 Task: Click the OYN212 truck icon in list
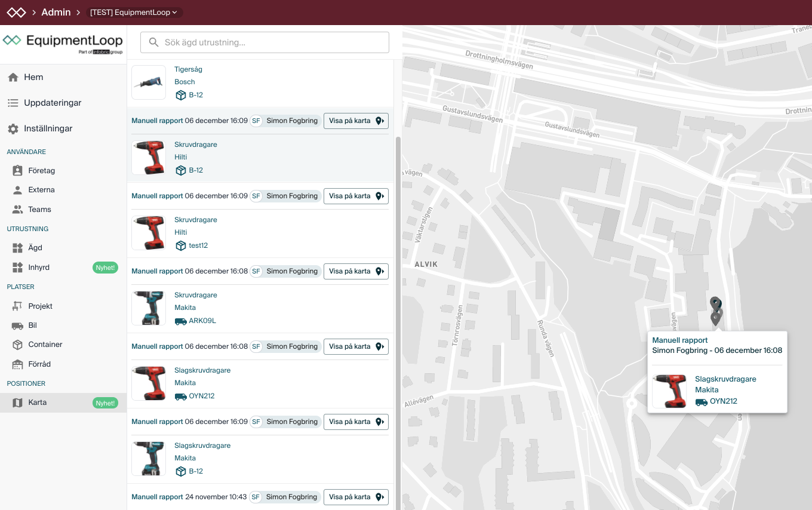pyautogui.click(x=180, y=396)
